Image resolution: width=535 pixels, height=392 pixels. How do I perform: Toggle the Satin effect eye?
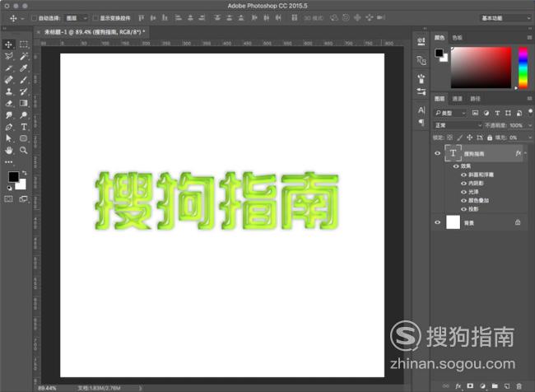click(x=463, y=192)
